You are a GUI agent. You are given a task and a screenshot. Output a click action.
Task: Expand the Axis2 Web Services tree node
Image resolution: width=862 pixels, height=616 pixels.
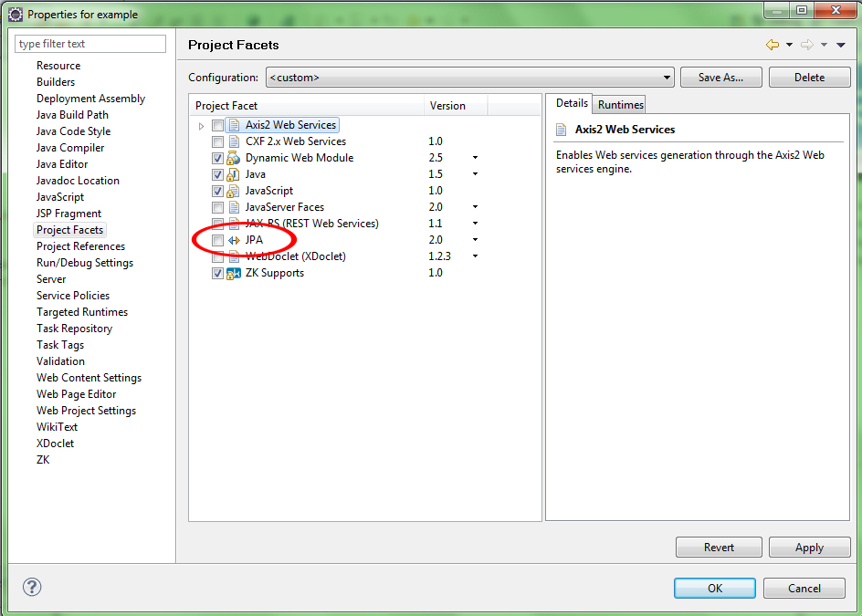click(x=201, y=126)
